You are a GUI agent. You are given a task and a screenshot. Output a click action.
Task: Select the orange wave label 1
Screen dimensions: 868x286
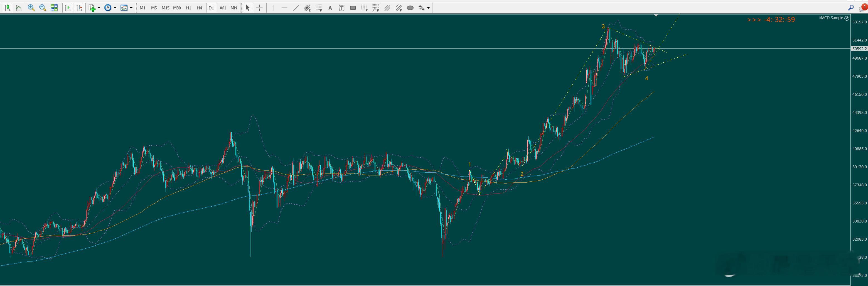pyautogui.click(x=469, y=165)
